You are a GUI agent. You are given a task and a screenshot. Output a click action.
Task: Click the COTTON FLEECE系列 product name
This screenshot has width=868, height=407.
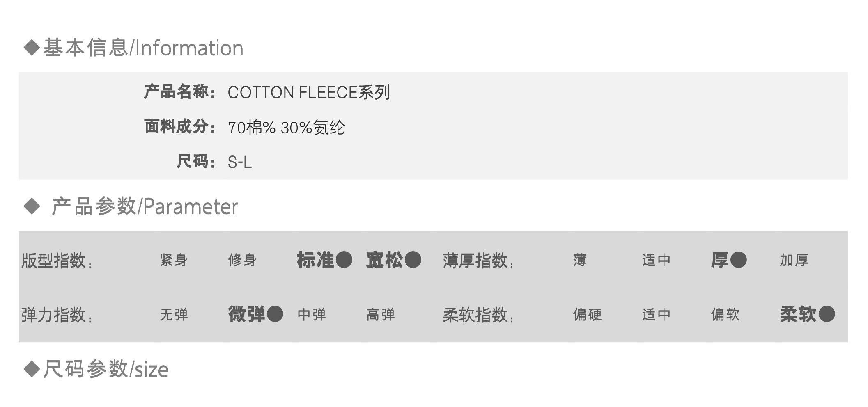pos(308,92)
